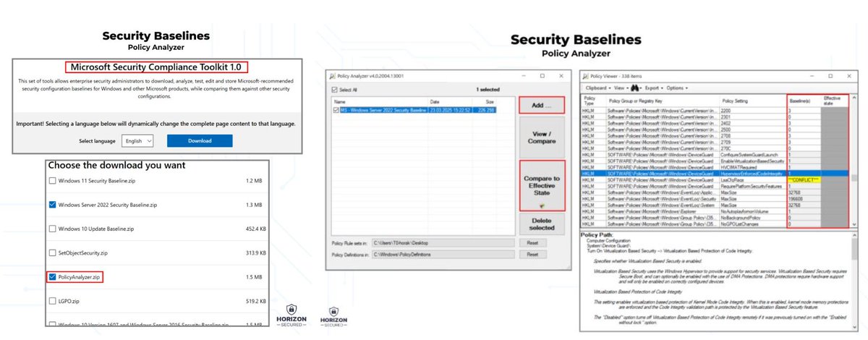
Task: Select the NoAutoplayfornonVolume row
Action: [716, 211]
